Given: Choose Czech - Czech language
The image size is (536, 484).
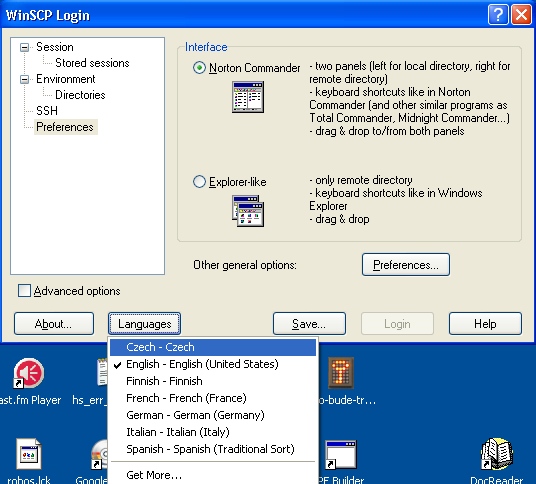Looking at the screenshot, I should pyautogui.click(x=213, y=347).
